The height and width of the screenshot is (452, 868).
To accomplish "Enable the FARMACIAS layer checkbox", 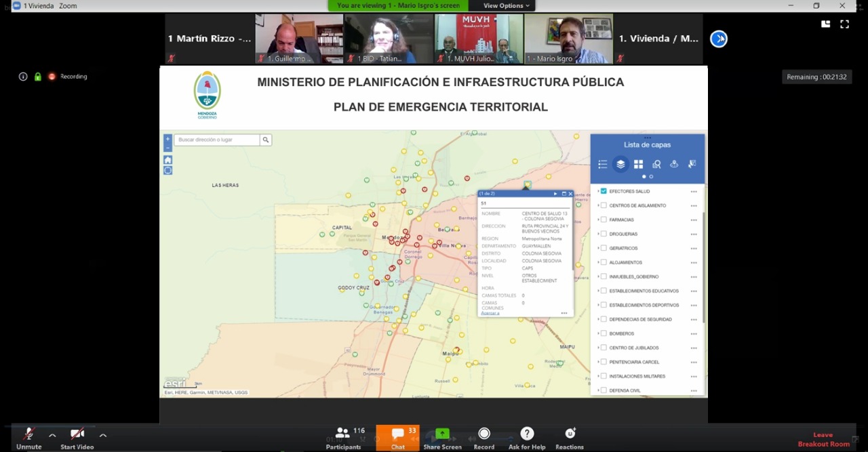I will (604, 220).
